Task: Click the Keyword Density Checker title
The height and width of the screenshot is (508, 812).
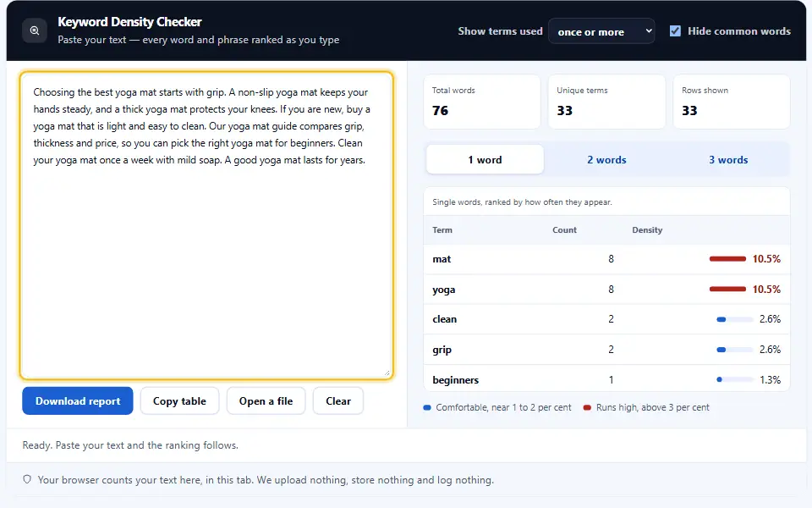Action: coord(129,22)
